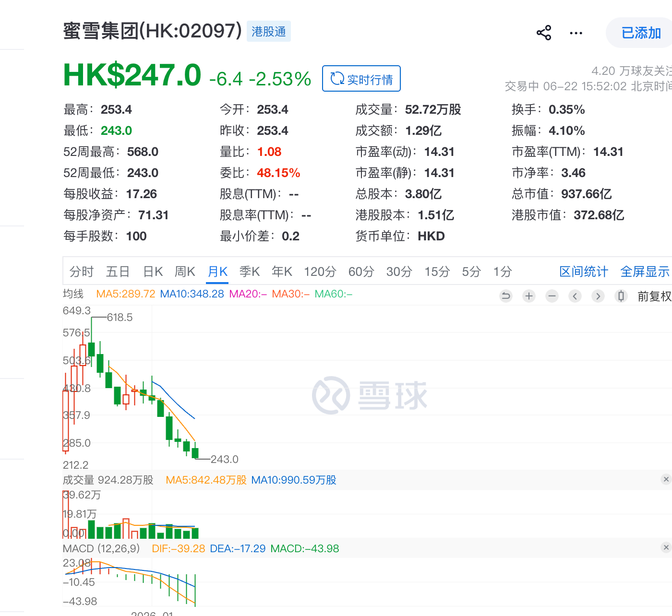Click the 换手 value 0.35%
The image size is (672, 616).
tap(567, 109)
